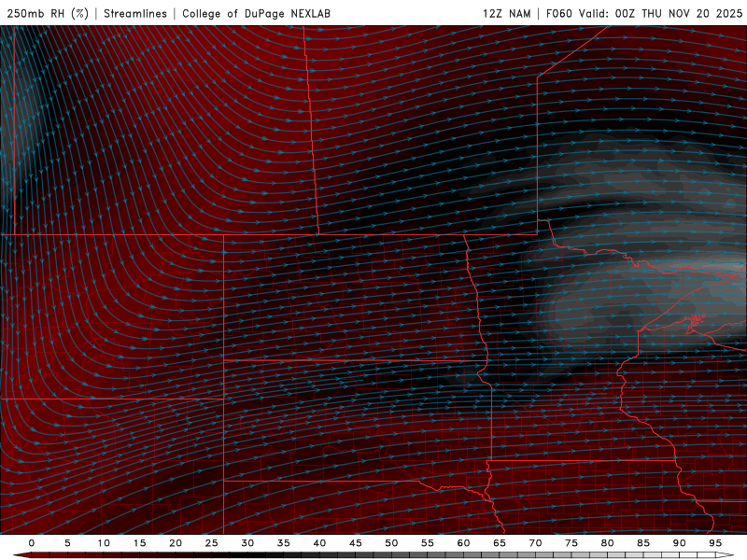The height and width of the screenshot is (560, 747).
Task: Click the "00Z THU NOV 20 2025" valid time
Action: coord(679,13)
